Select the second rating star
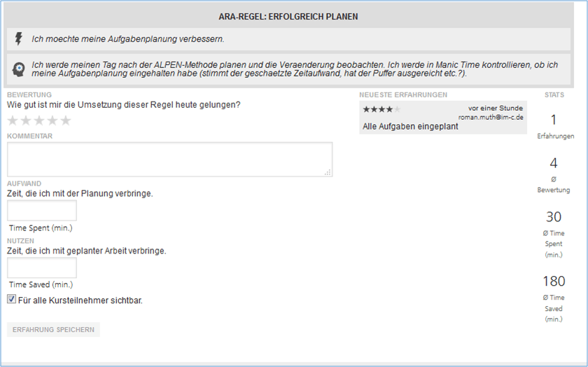Viewport: 588px width, 367px height. click(x=26, y=120)
